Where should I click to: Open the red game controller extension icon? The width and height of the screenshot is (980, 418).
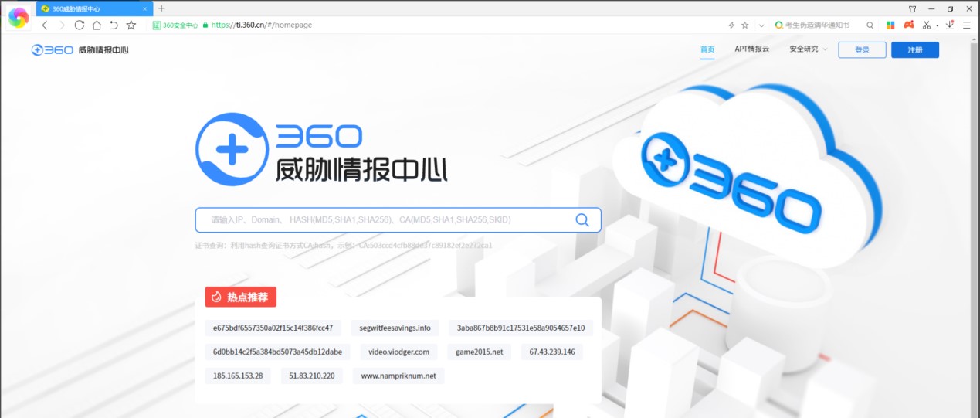pos(909,25)
